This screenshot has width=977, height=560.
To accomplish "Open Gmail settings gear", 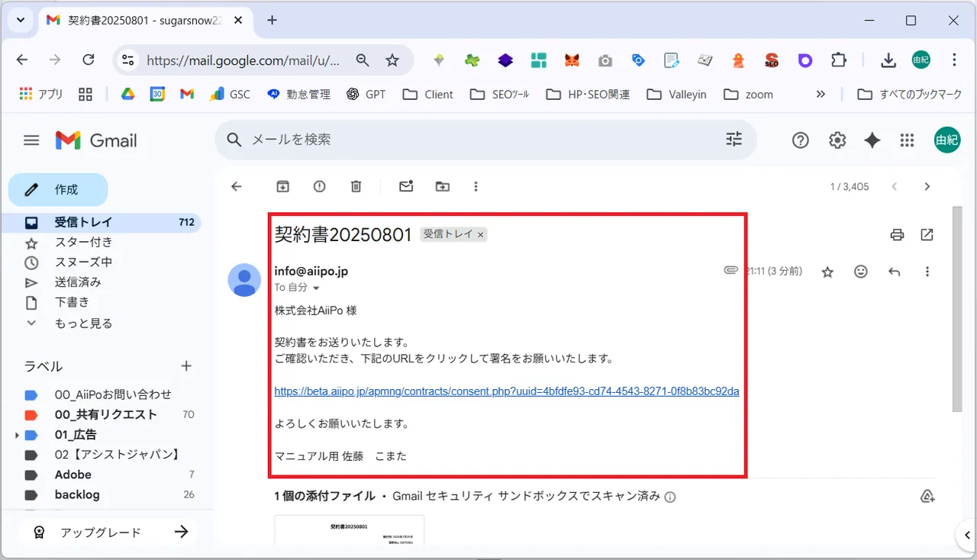I will pos(837,140).
